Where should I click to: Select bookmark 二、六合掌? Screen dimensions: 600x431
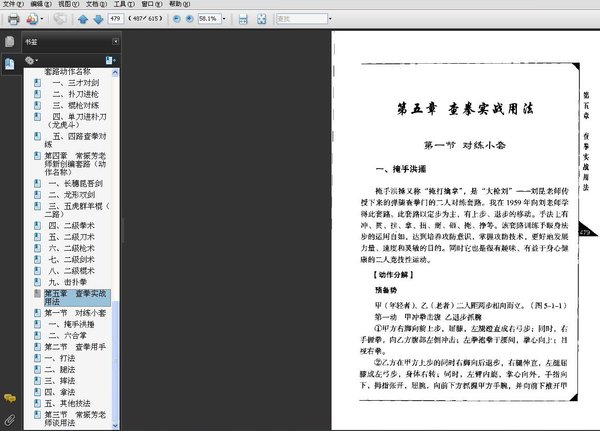[x=68, y=336]
